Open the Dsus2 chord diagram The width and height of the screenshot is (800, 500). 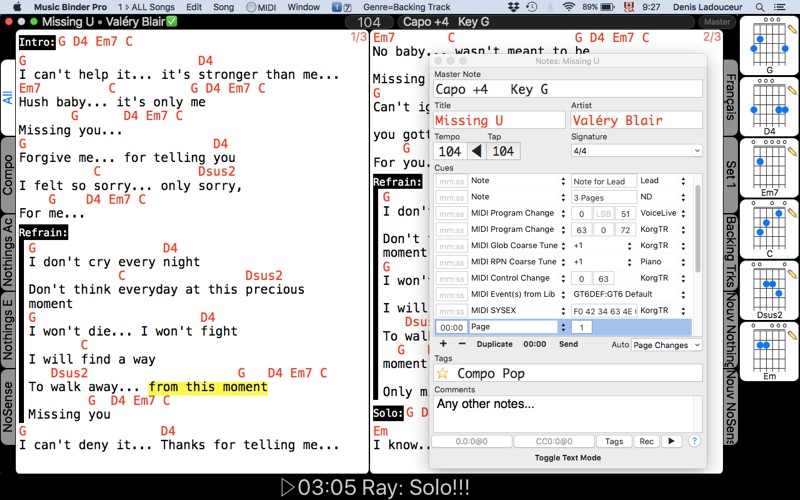point(769,290)
